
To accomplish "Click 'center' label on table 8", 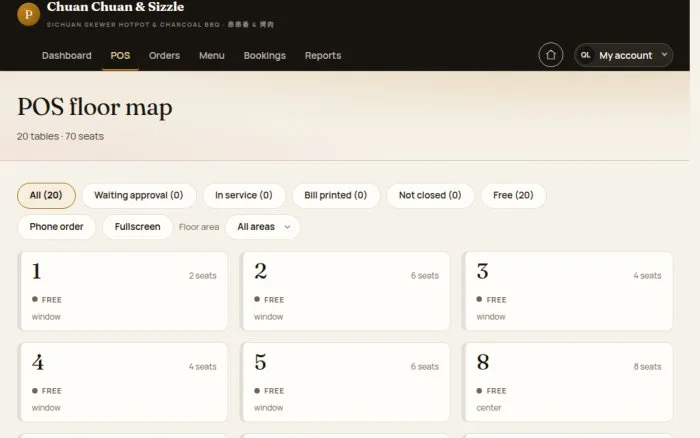I will point(489,408).
